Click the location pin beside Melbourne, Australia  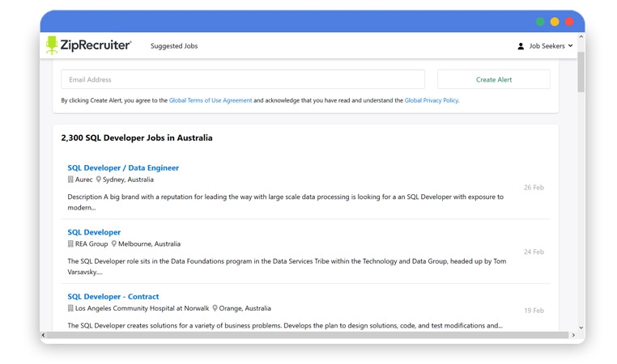click(114, 243)
